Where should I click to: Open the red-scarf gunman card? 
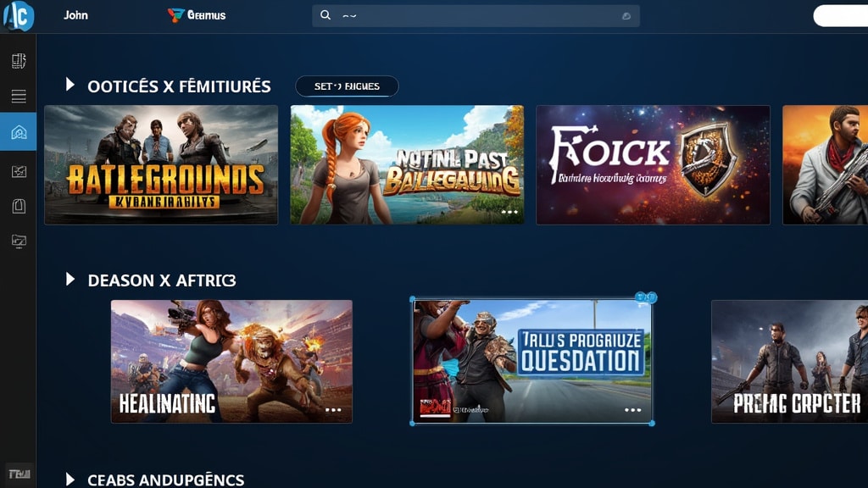click(826, 165)
